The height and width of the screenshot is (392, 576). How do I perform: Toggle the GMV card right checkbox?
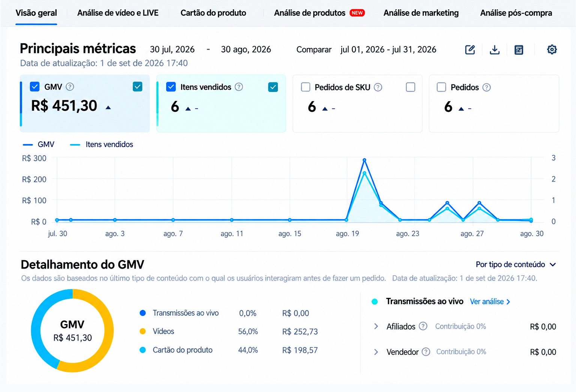tap(137, 87)
